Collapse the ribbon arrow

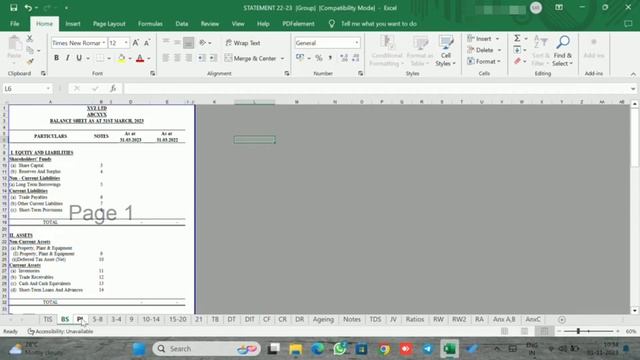click(x=633, y=74)
